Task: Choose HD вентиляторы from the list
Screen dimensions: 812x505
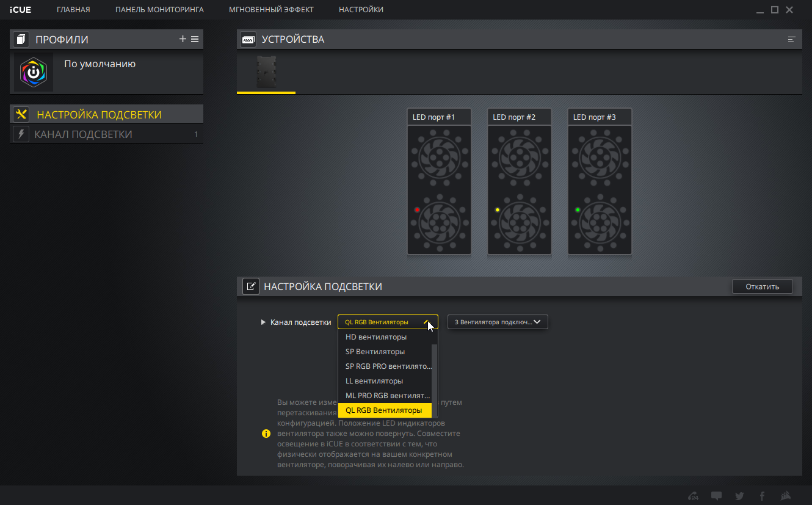Action: coord(385,337)
